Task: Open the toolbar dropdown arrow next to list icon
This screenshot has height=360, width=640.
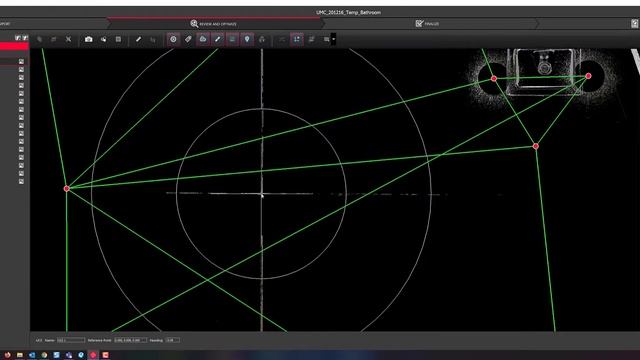Action: tap(333, 39)
